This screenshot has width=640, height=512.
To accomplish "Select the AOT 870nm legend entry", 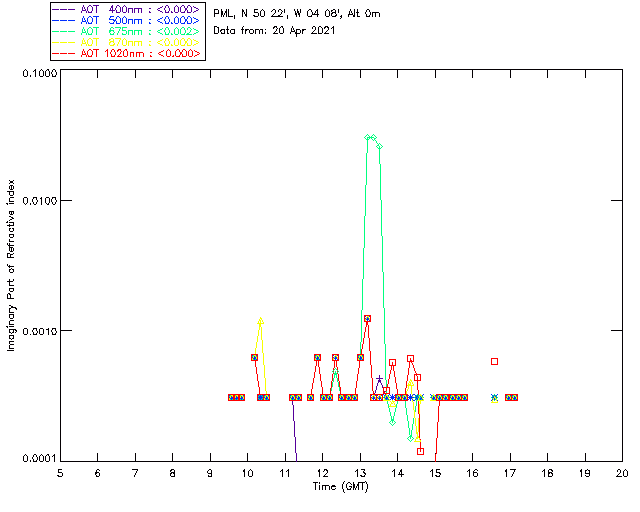I will 127,42.
